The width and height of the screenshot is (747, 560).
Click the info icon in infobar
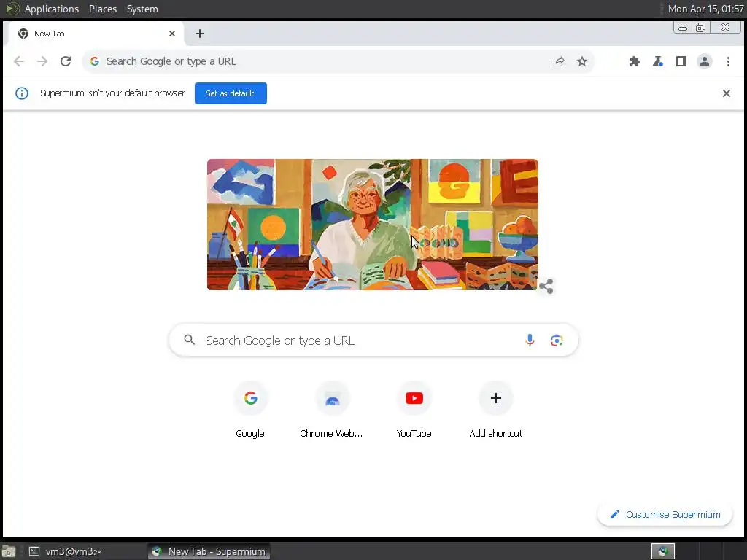[22, 93]
